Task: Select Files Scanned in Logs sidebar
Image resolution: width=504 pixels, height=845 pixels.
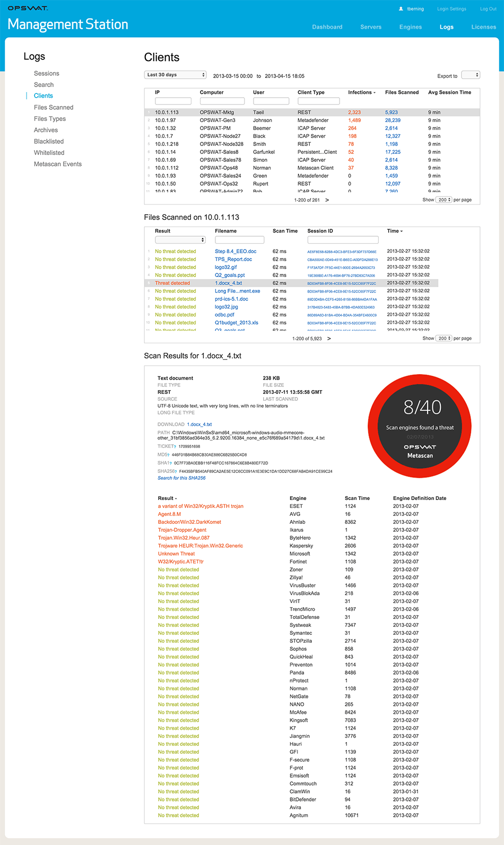Action: click(x=54, y=107)
